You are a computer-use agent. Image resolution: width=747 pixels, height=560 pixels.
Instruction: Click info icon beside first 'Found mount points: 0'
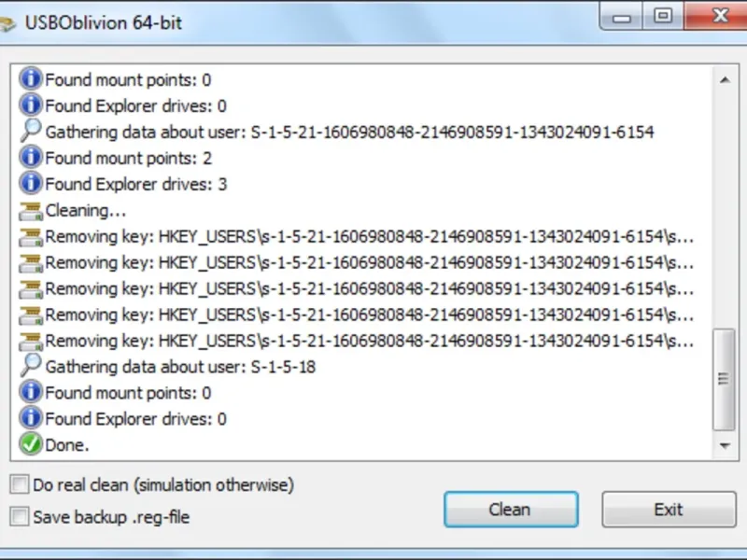click(x=31, y=79)
